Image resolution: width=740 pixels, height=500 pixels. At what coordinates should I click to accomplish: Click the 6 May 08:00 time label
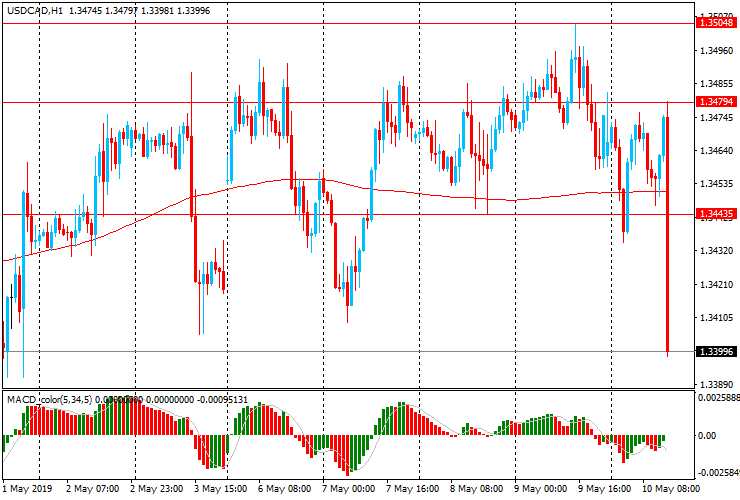285,489
